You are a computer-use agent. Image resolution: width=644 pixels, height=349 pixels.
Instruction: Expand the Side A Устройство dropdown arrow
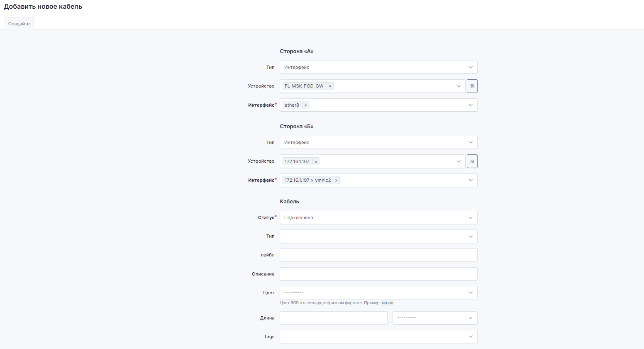459,86
